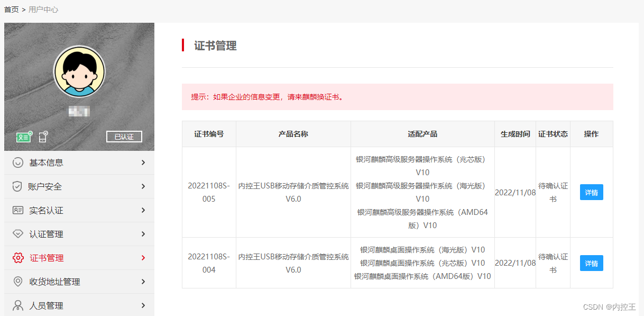The height and width of the screenshot is (316, 644).
Task: Open the user avatar picture
Action: (79, 71)
